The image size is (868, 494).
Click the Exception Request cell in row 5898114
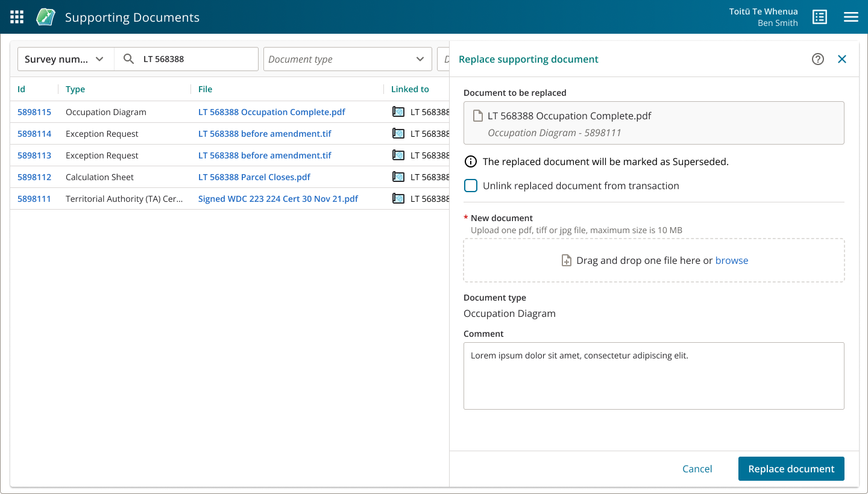pos(102,134)
